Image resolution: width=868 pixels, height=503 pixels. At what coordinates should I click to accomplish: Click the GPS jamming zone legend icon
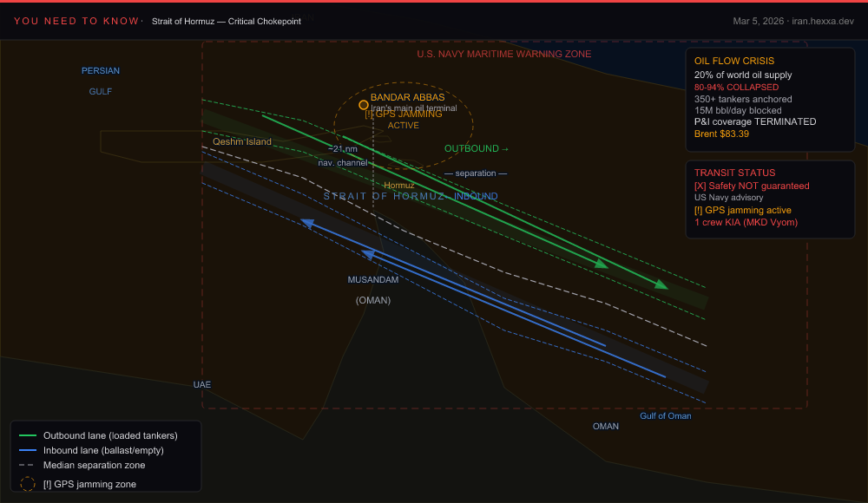tap(28, 484)
